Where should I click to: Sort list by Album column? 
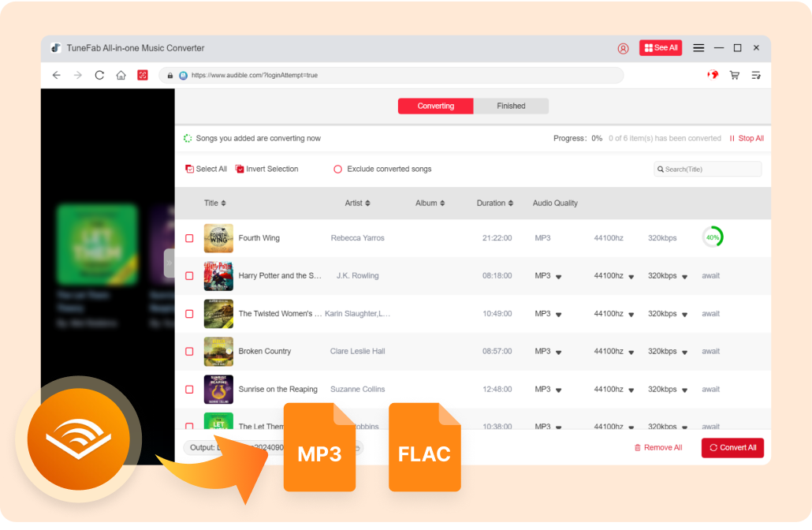(x=430, y=203)
